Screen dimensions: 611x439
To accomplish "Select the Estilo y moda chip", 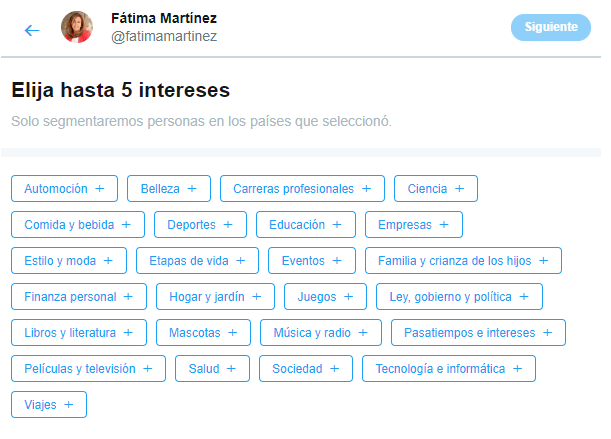I will (x=69, y=260).
